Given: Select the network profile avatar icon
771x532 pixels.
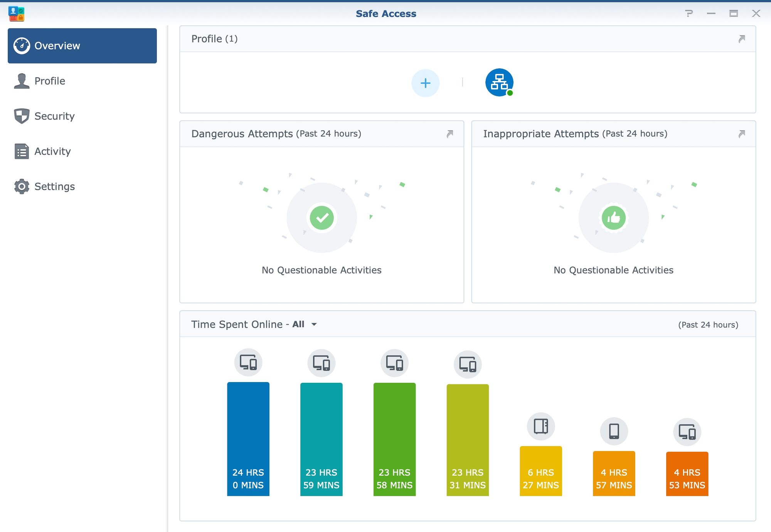Looking at the screenshot, I should point(499,82).
